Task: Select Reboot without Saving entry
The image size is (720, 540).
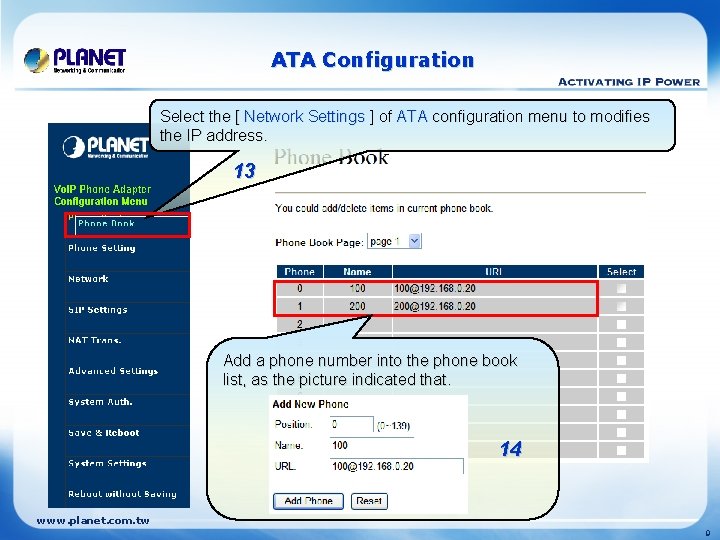Action: point(122,494)
